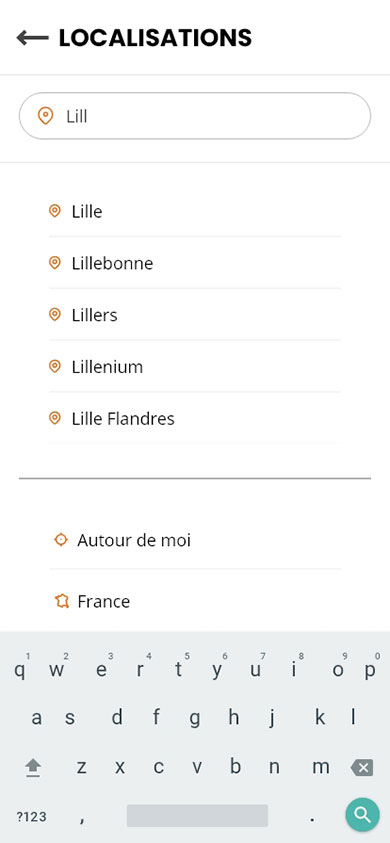Choose Lillenium suggestion
This screenshot has width=390, height=843.
click(x=195, y=367)
